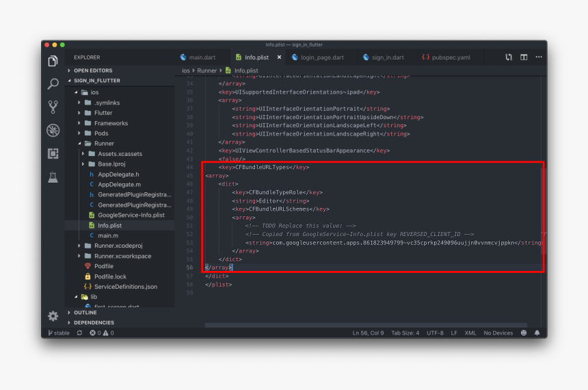Viewport: 588px width, 390px height.
Task: Click the feedback smiley icon
Action: (x=524, y=333)
